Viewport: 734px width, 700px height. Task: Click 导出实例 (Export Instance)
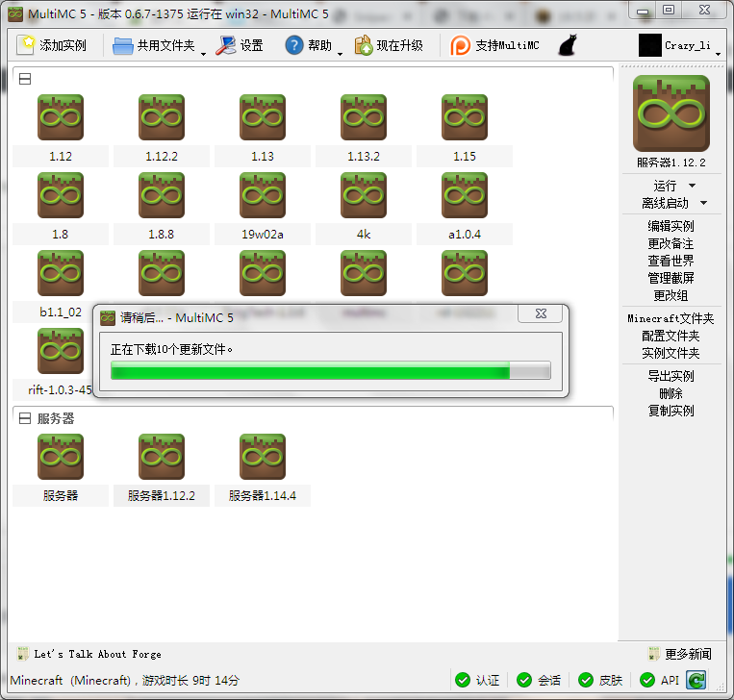tap(671, 376)
